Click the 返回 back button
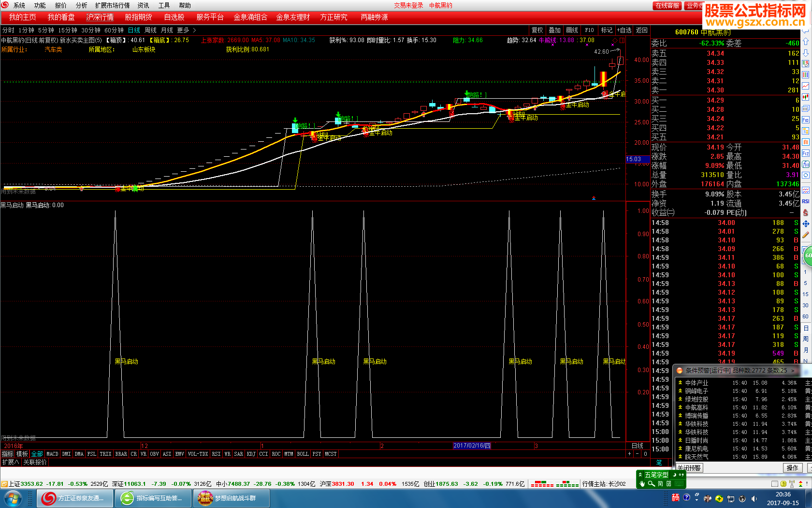This screenshot has height=508, width=812. click(x=641, y=30)
